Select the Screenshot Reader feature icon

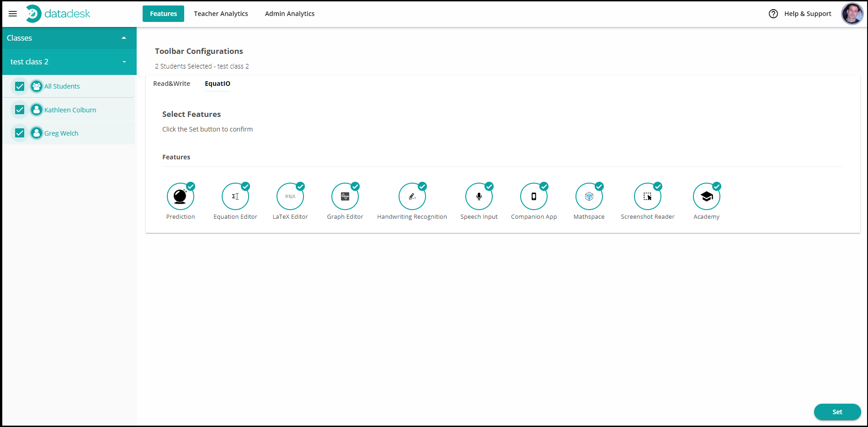point(648,196)
